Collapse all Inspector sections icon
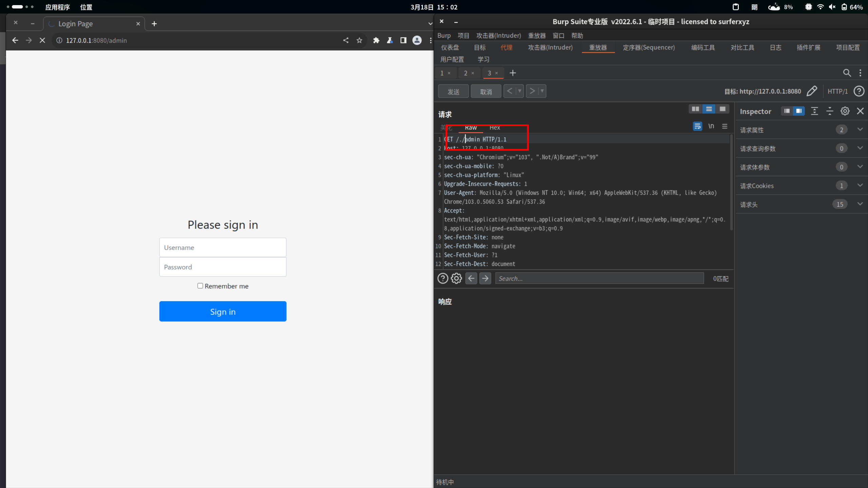 [830, 111]
